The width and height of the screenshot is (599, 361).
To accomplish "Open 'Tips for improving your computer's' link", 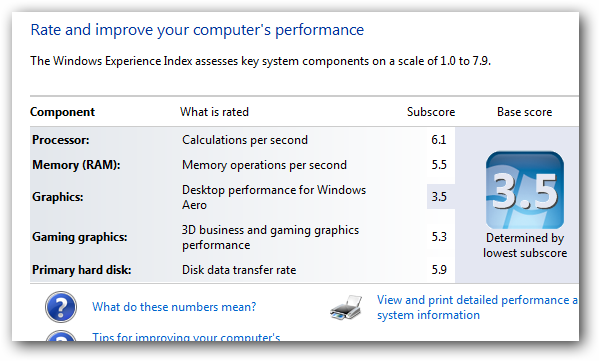I will [186, 337].
